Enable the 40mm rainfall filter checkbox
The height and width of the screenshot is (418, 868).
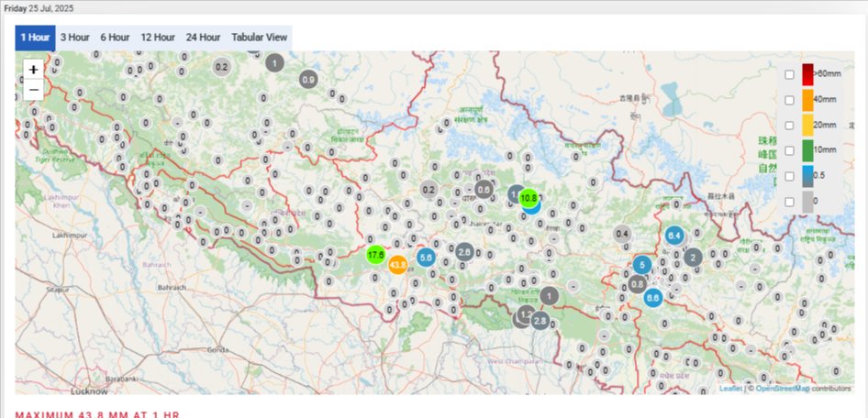coord(789,100)
